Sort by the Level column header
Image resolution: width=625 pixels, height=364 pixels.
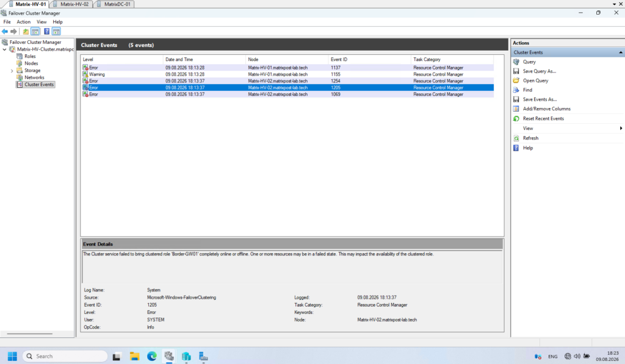pyautogui.click(x=121, y=59)
